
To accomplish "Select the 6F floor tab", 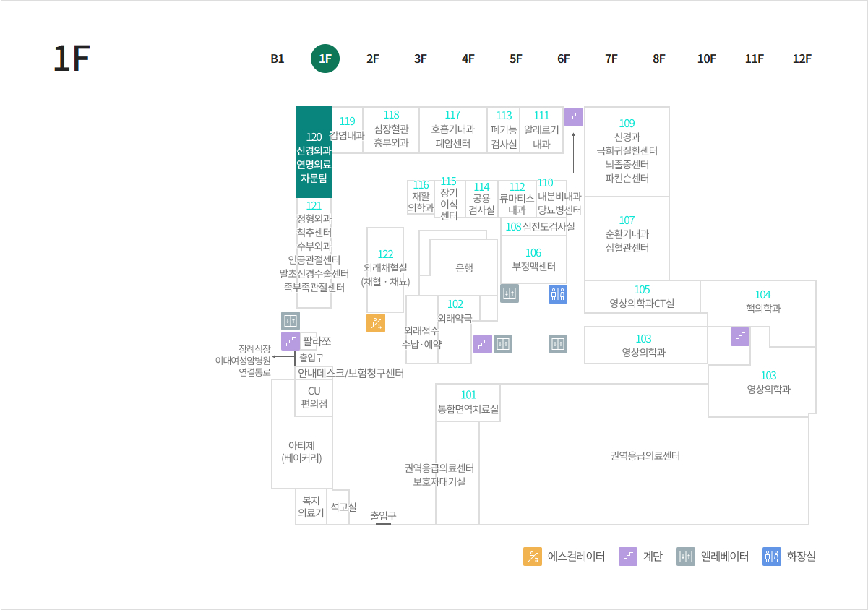I will pyautogui.click(x=564, y=59).
